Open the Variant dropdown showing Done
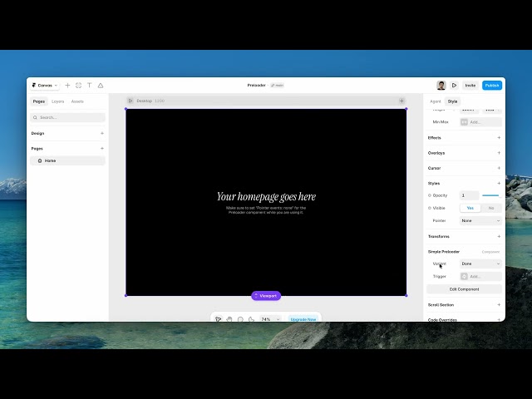The image size is (532, 399). click(480, 264)
